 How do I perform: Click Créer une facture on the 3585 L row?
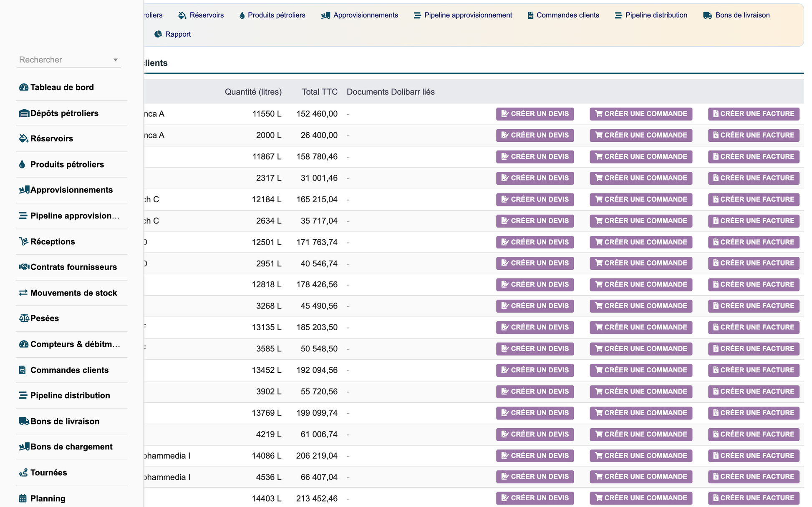pyautogui.click(x=754, y=349)
